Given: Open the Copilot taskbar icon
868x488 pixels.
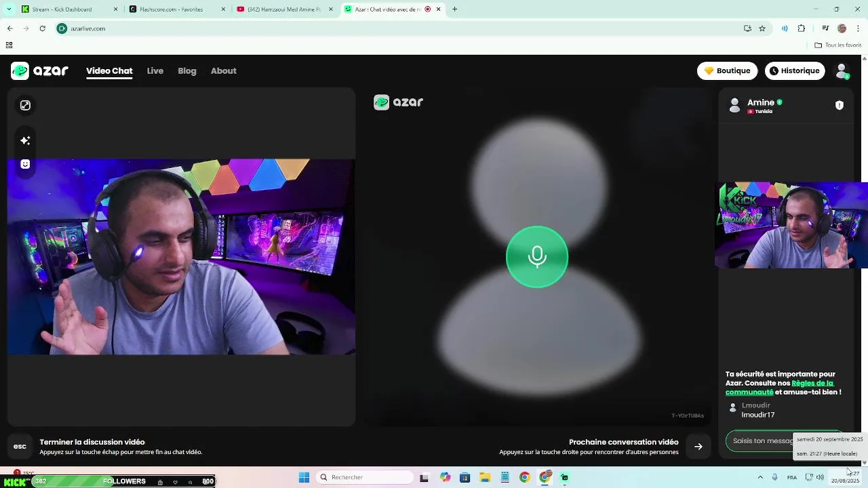Looking at the screenshot, I should coord(445,477).
